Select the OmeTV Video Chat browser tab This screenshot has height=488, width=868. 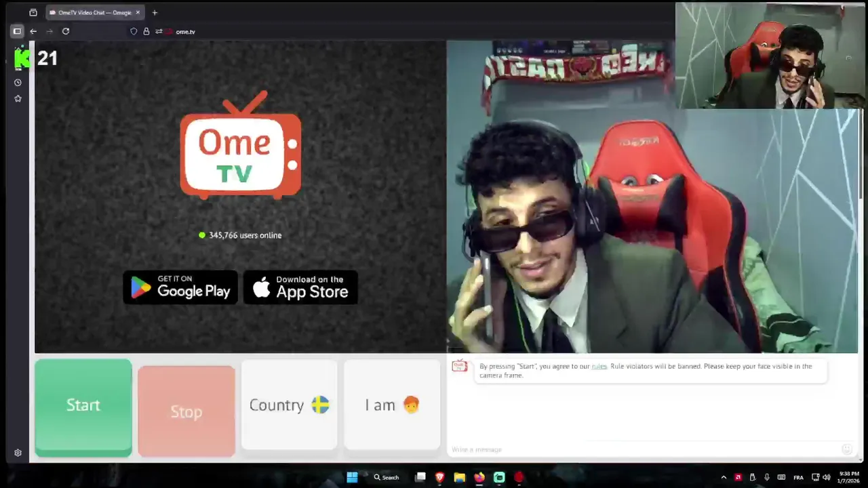95,12
